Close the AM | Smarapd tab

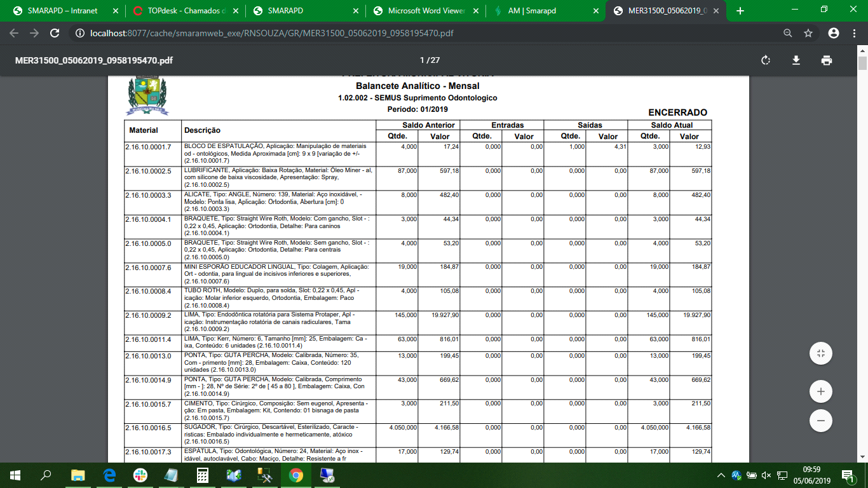point(595,11)
